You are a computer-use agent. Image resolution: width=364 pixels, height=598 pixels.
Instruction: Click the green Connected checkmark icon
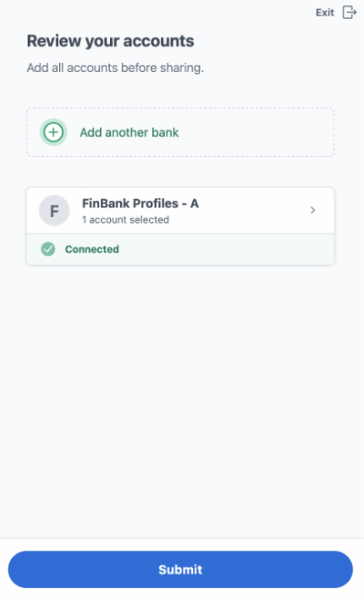(x=48, y=249)
